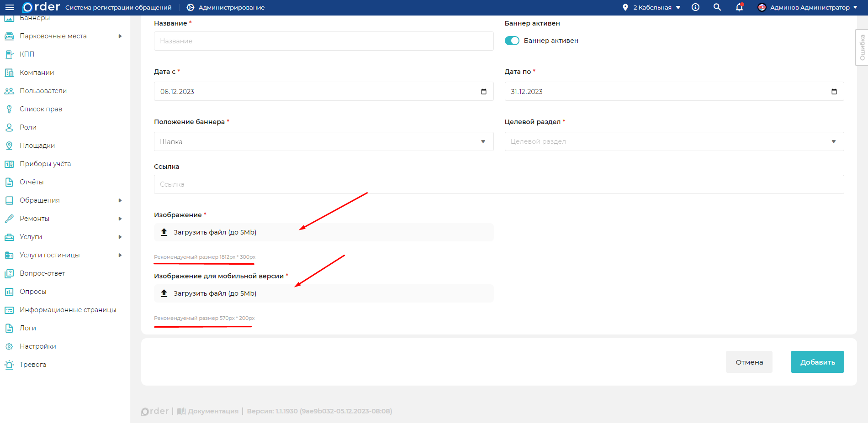Open the hamburger menu icon
The height and width of the screenshot is (423, 868).
10,7
